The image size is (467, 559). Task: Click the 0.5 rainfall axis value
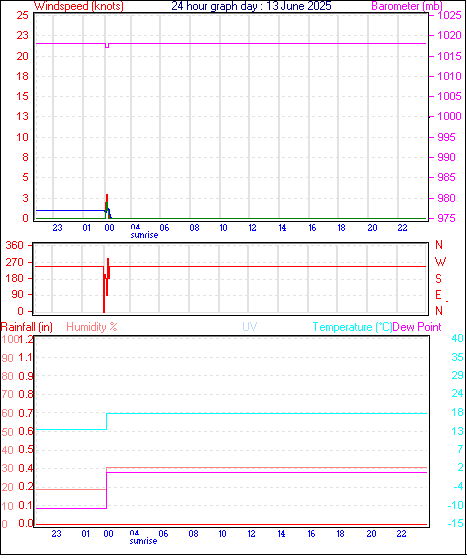point(26,450)
